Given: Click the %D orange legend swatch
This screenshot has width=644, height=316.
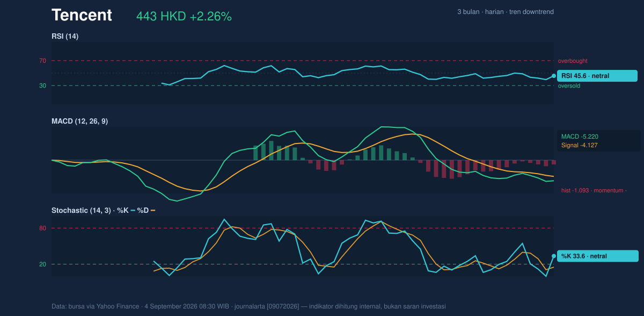Looking at the screenshot, I should tap(153, 210).
